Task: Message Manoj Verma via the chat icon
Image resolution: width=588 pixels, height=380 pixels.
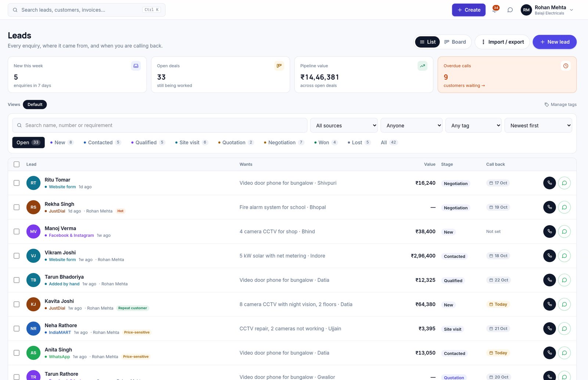Action: [564, 231]
